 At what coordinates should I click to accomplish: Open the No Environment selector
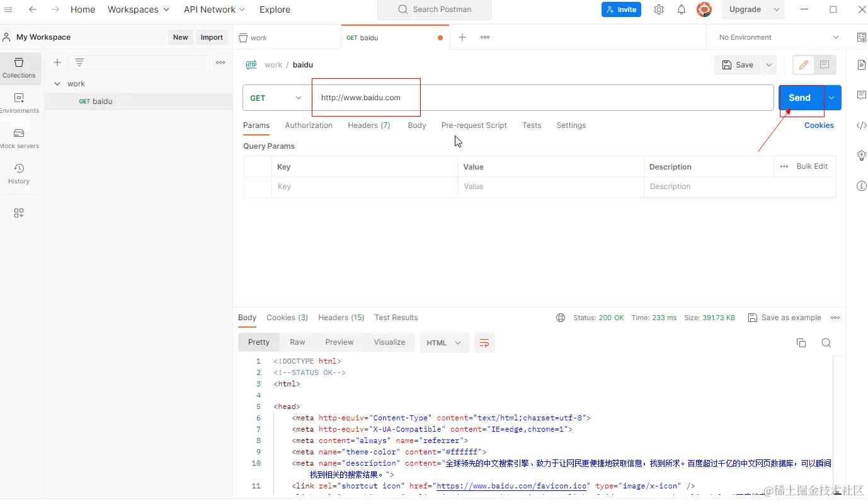(779, 37)
